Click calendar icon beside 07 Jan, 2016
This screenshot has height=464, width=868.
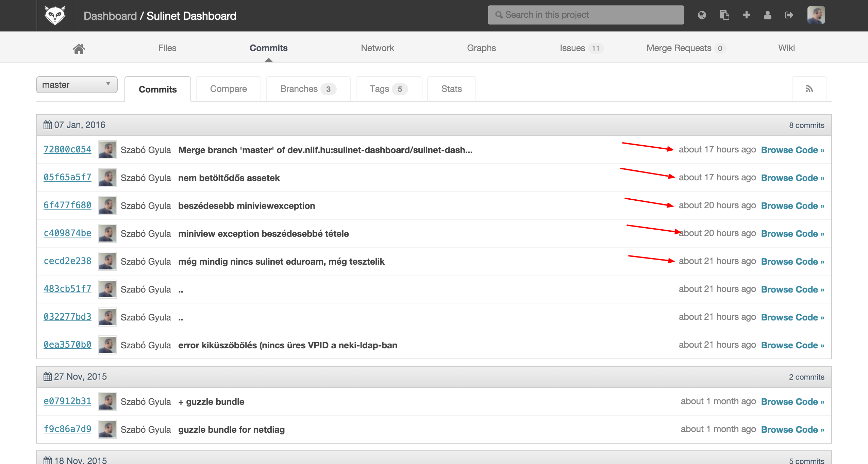click(48, 125)
